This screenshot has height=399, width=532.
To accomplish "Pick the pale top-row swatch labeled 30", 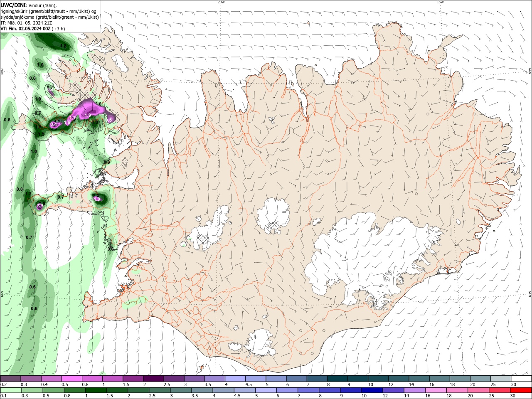I will 521,379.
